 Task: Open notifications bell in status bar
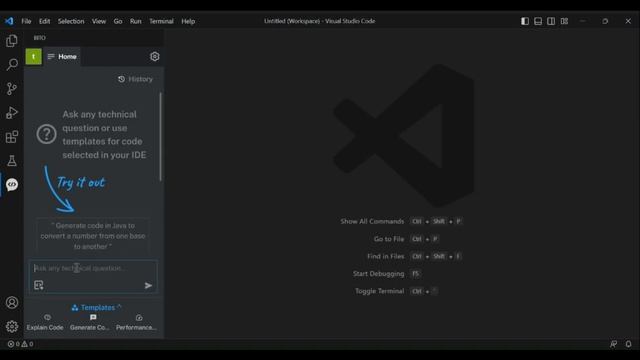click(629, 344)
